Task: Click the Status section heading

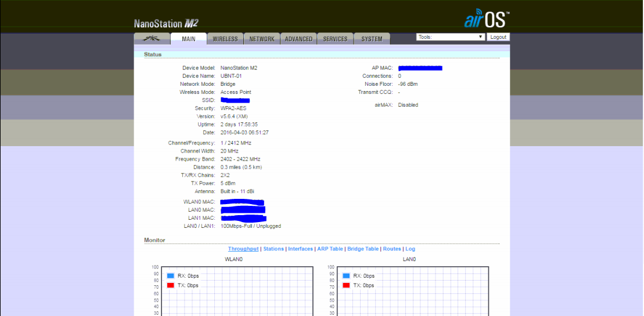Action: (x=153, y=55)
